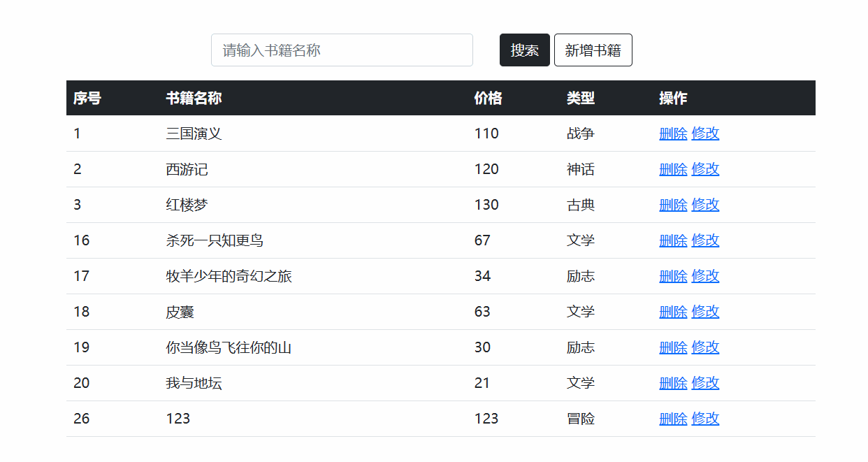Click the book name search input field
Image resolution: width=868 pixels, height=462 pixels.
click(342, 50)
